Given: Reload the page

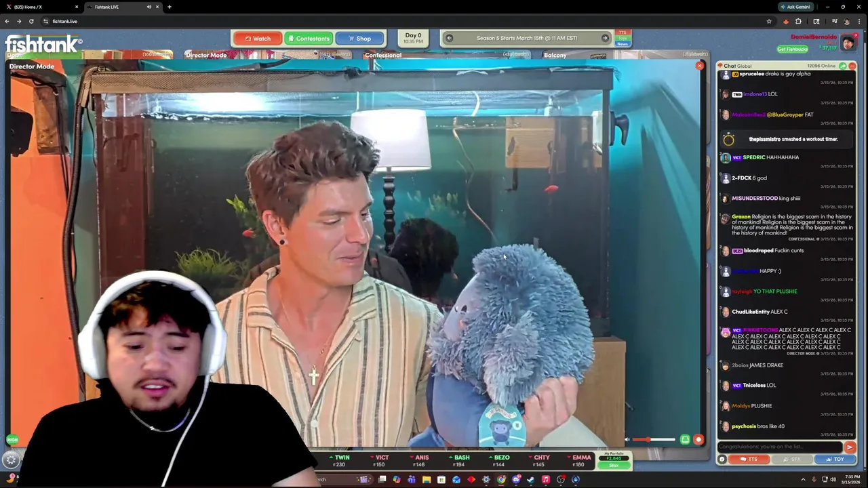Looking at the screenshot, I should point(31,21).
